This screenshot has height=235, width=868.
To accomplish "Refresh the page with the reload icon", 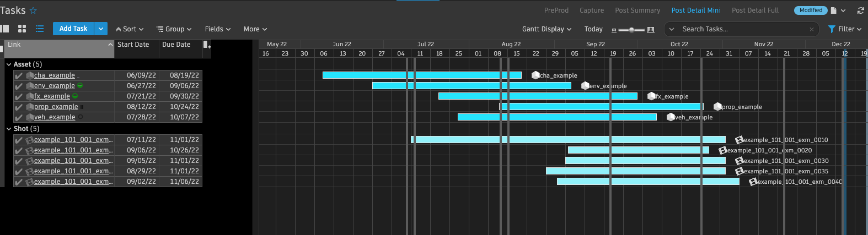I will [860, 10].
